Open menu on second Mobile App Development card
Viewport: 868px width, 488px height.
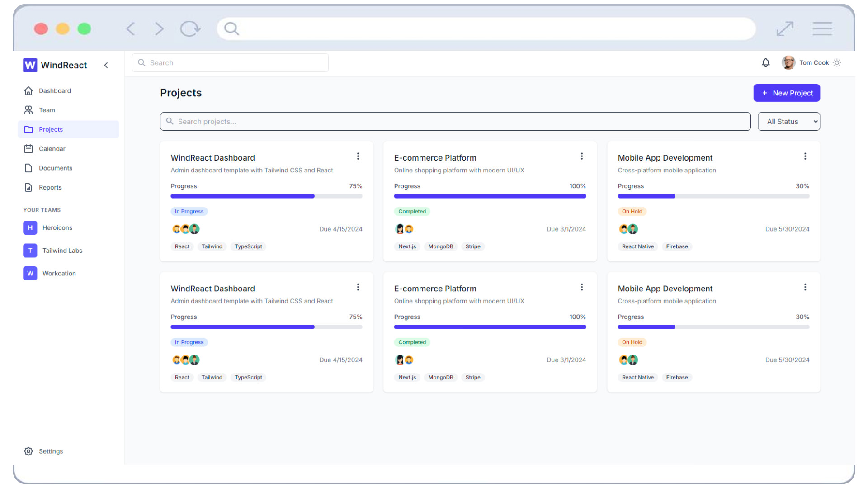tap(805, 287)
